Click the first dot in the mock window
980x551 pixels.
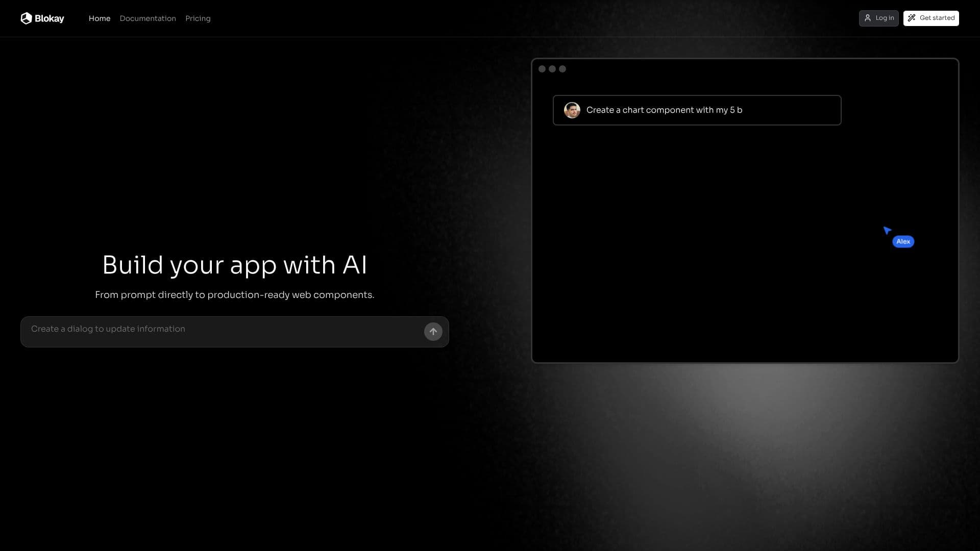[x=542, y=69]
